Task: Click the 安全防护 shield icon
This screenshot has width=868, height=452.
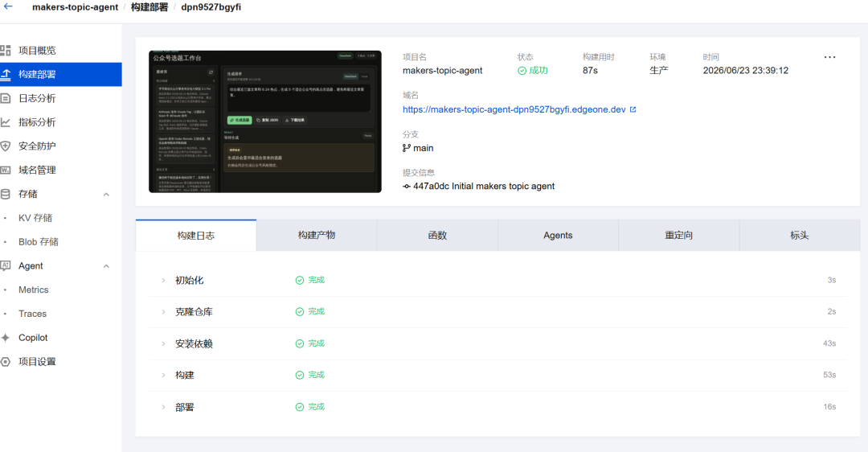Action: click(x=6, y=146)
